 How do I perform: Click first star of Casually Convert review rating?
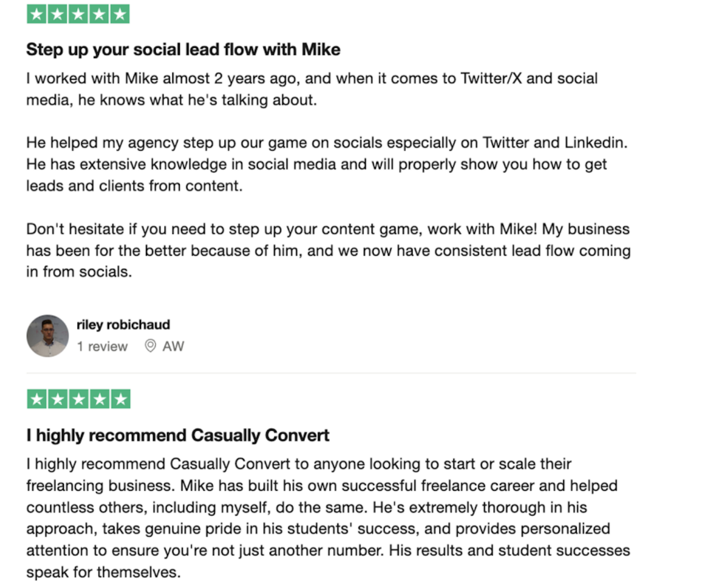(37, 399)
